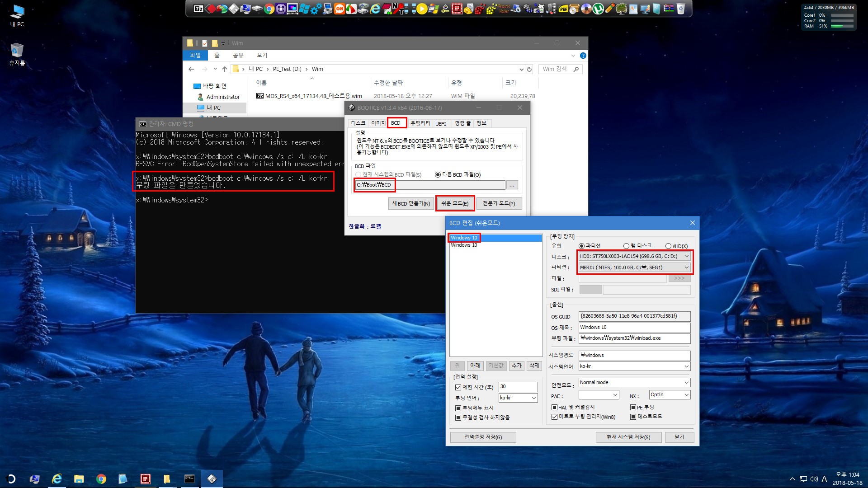This screenshot has width=868, height=488.
Task: Open the 보기 ribbon tab in Explorer
Action: tap(262, 55)
